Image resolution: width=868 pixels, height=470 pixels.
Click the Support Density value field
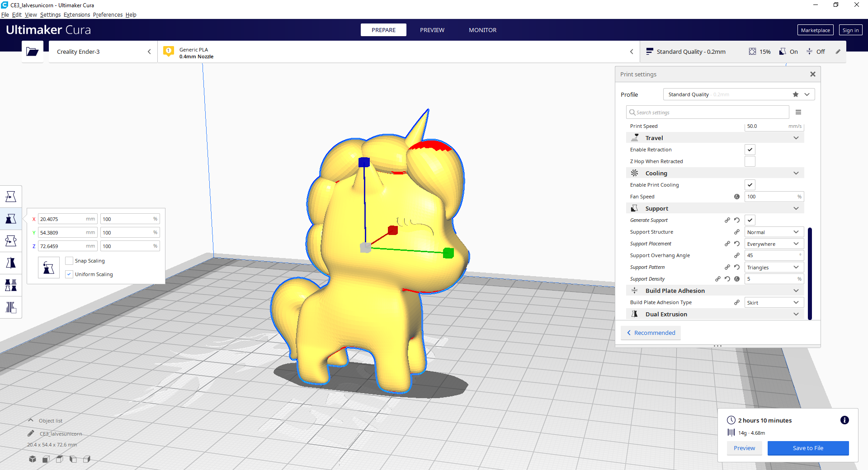774,279
